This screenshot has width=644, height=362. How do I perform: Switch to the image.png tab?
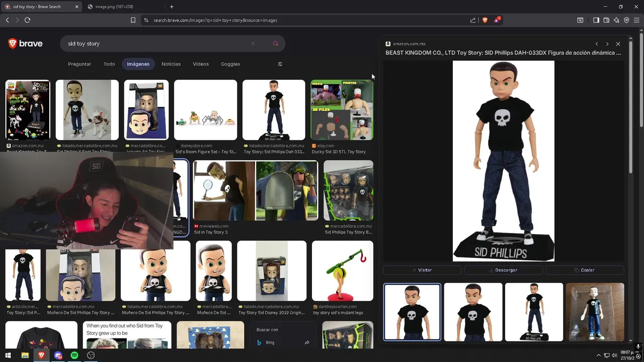tap(123, 7)
